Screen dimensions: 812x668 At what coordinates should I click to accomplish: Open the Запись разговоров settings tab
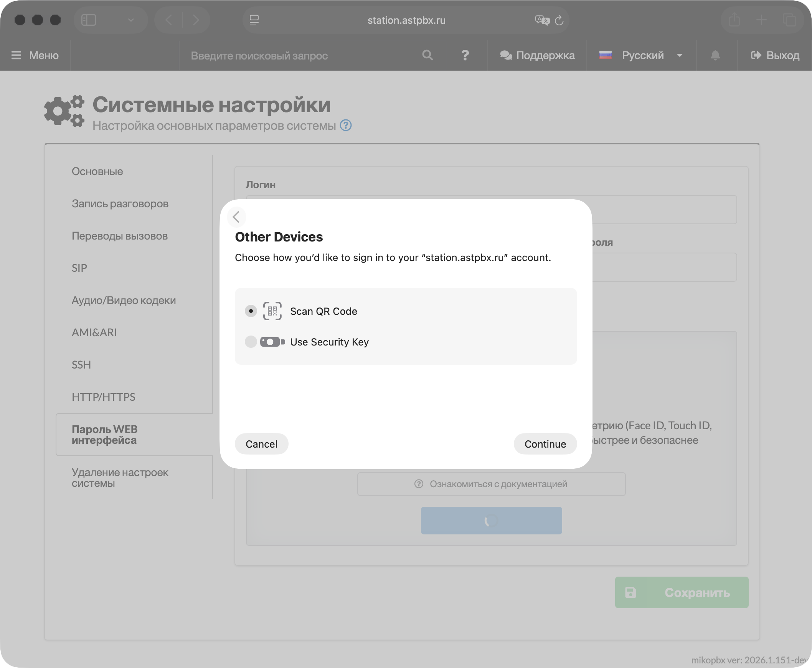tap(120, 203)
